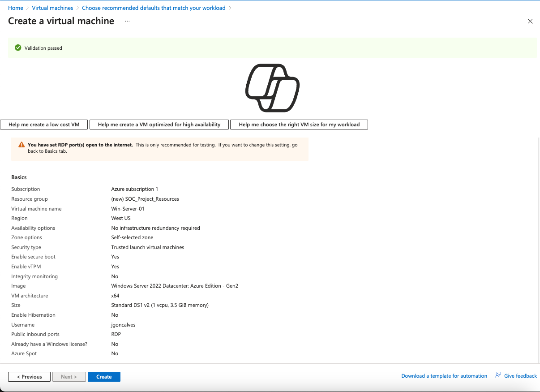Click the Copilot logo icon

pyautogui.click(x=272, y=88)
